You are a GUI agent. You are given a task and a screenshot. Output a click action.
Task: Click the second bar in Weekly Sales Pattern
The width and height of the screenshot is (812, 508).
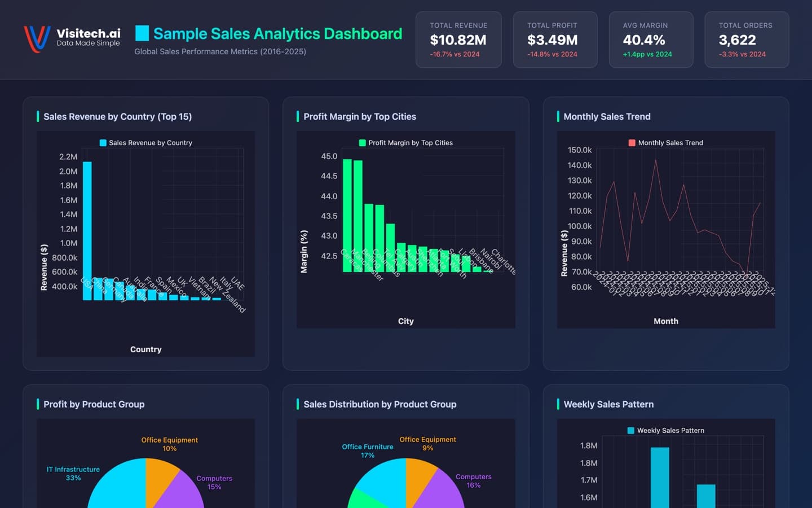click(x=706, y=496)
